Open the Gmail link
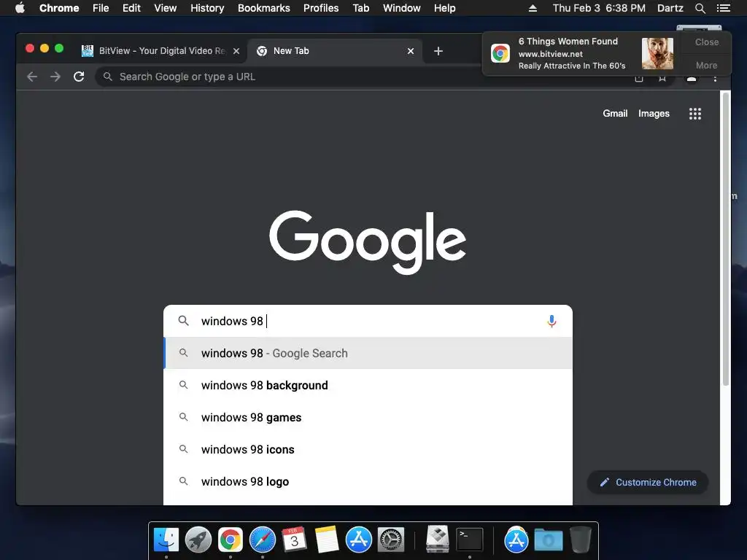The image size is (747, 560). (615, 113)
